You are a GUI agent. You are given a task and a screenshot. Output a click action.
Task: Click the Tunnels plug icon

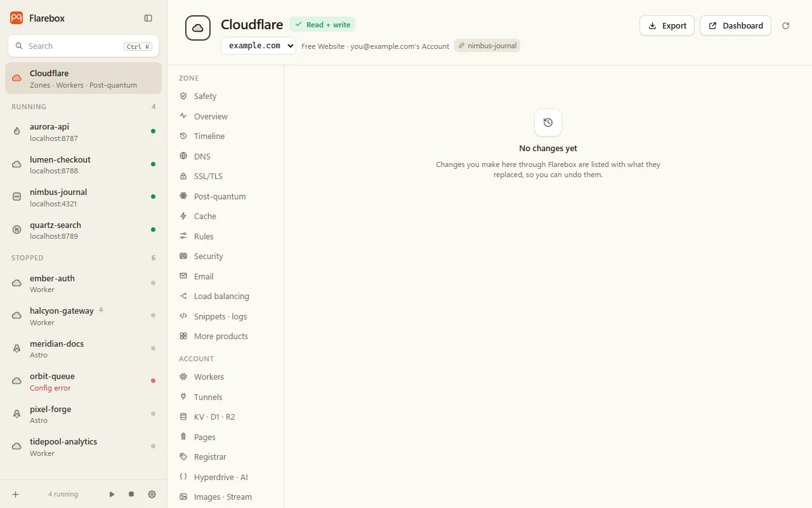point(183,397)
